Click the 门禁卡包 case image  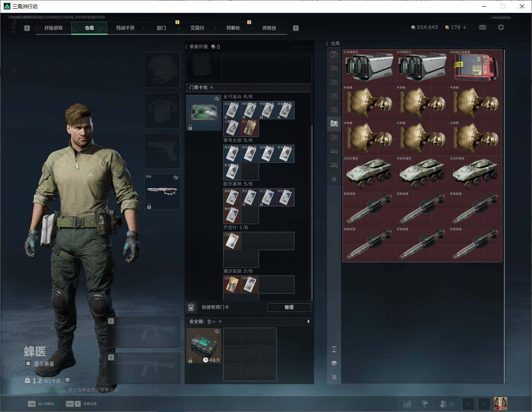(x=204, y=113)
